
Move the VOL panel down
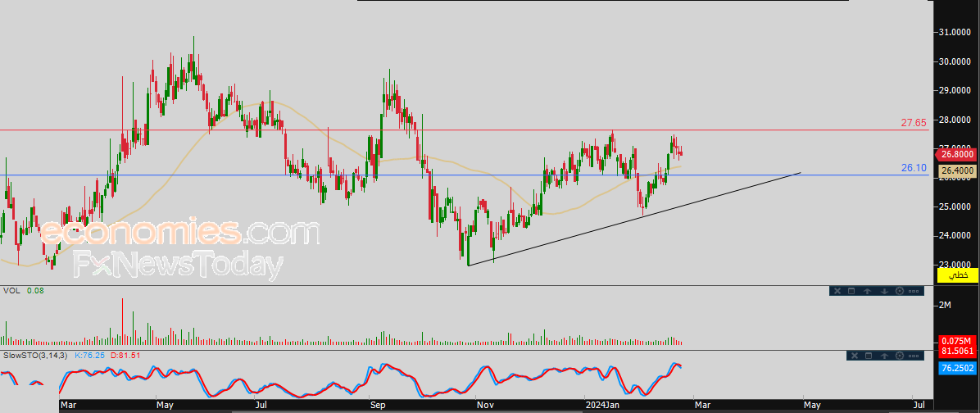tap(884, 291)
